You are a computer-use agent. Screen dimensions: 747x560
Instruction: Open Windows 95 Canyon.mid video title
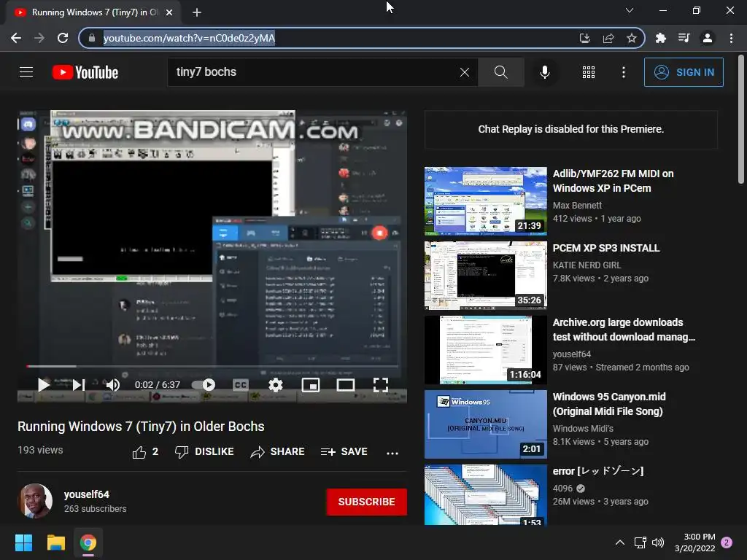(609, 404)
